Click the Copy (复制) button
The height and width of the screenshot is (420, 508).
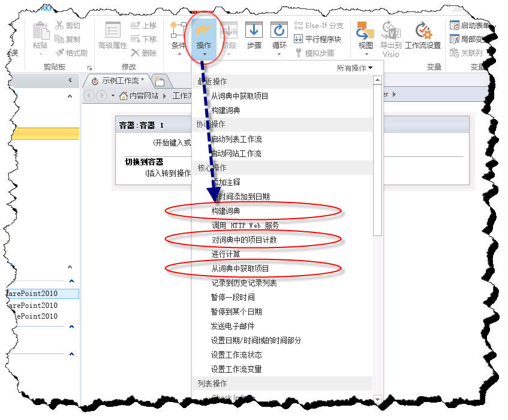[x=68, y=39]
